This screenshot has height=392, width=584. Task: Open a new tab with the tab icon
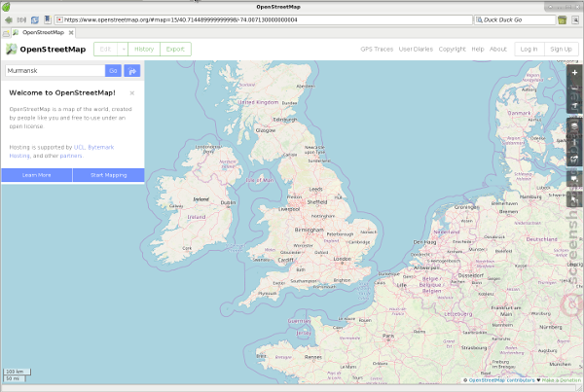[6, 33]
